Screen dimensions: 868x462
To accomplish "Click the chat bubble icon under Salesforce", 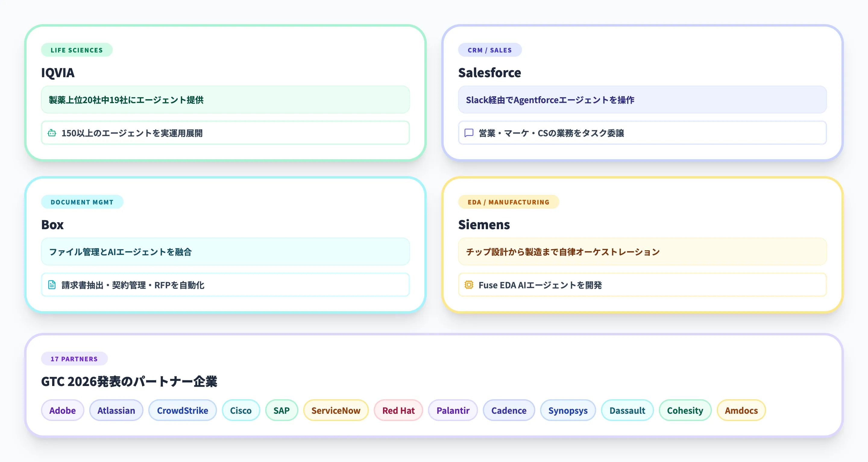I will (x=469, y=133).
